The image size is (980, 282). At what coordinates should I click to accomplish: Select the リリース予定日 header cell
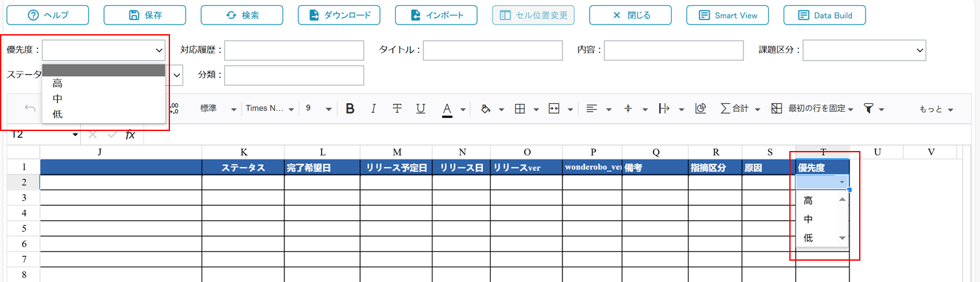pos(397,167)
